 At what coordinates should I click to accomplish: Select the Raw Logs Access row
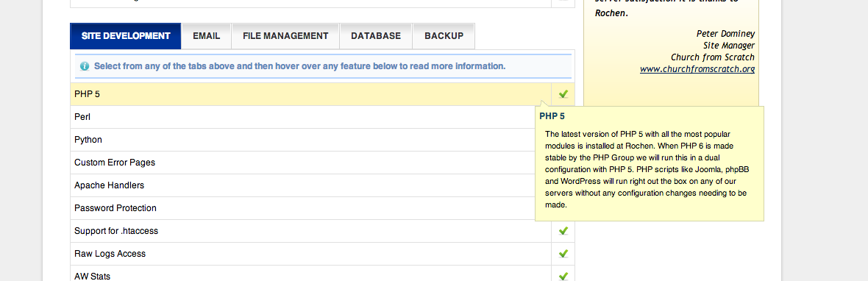(322, 253)
